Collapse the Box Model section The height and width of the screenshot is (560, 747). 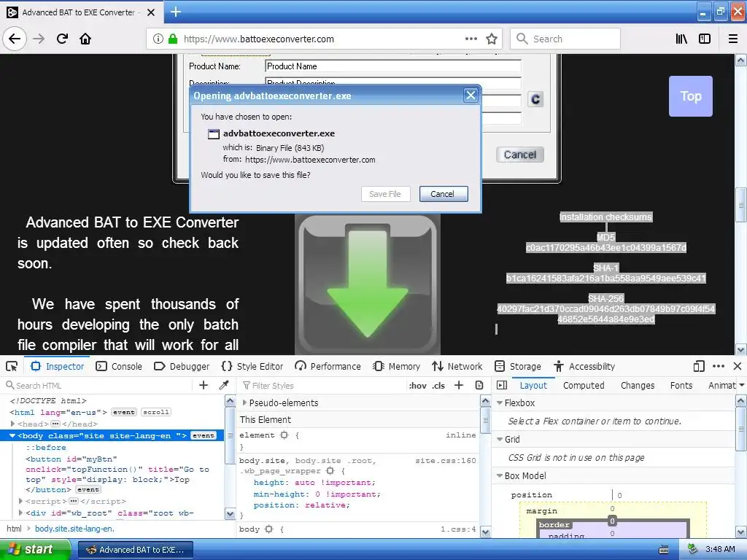pos(500,475)
